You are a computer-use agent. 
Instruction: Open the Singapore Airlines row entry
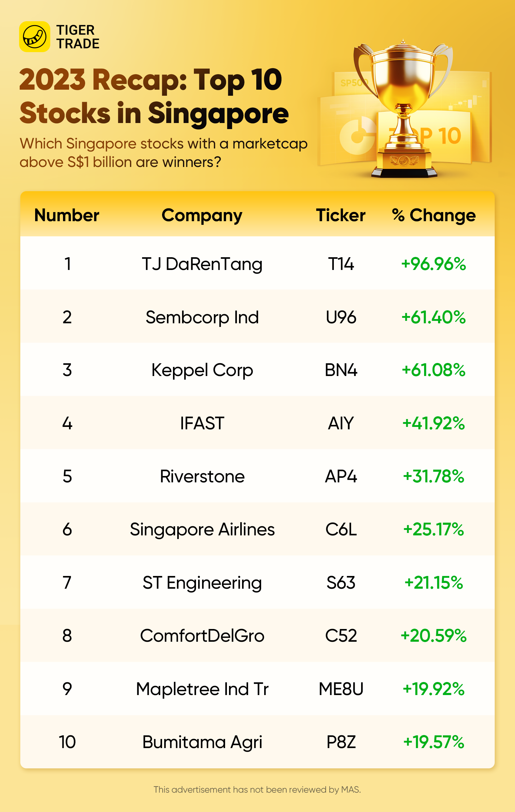pyautogui.click(x=202, y=529)
